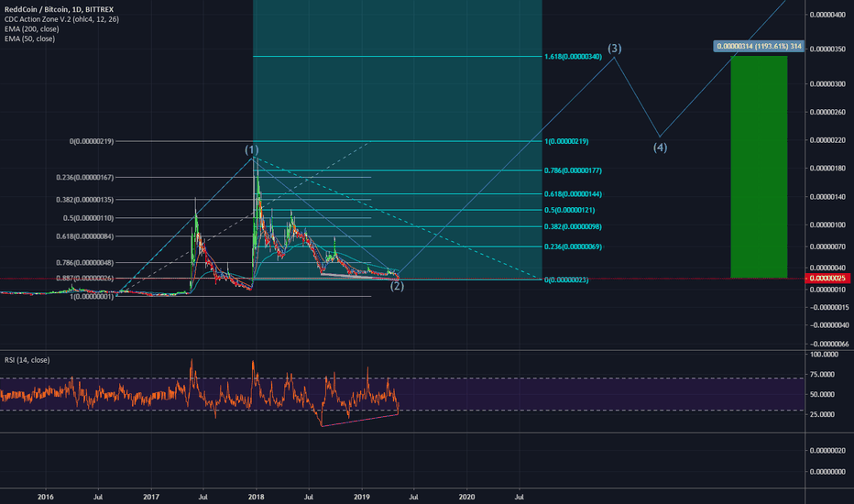The image size is (854, 504).
Task: Click the RSI 50.0000 axis value
Action: click(823, 394)
